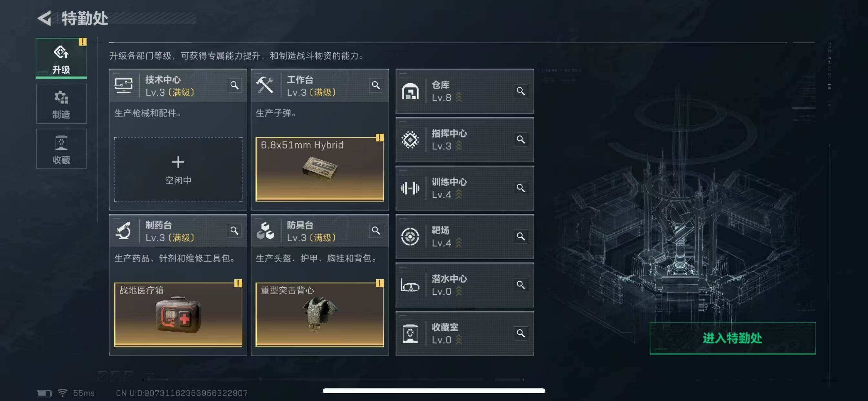Viewport: 868px width, 401px height.
Task: View 防具台 details via magnifier
Action: point(376,231)
